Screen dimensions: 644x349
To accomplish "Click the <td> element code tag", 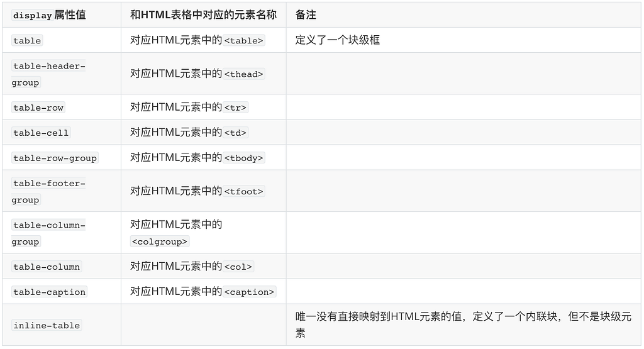I will pos(235,133).
